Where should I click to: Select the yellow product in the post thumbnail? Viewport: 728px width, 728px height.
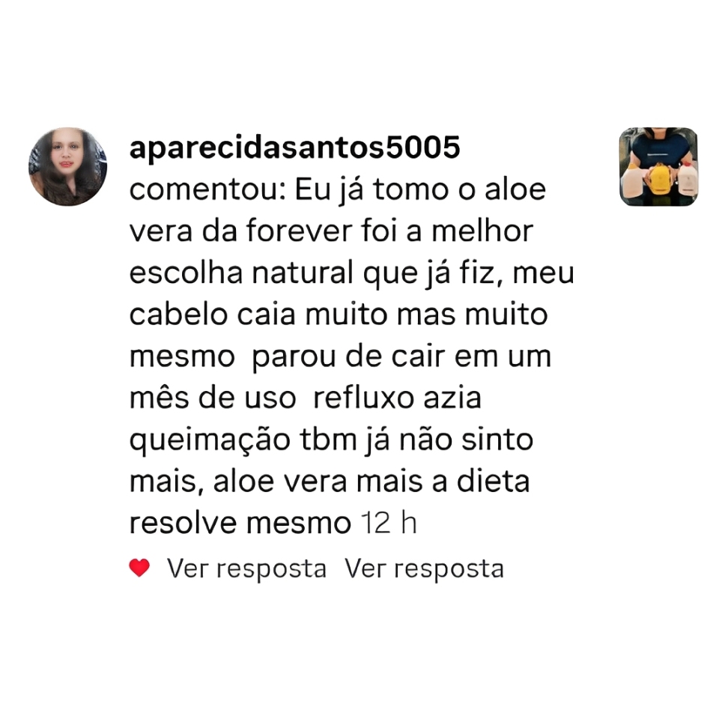660,179
